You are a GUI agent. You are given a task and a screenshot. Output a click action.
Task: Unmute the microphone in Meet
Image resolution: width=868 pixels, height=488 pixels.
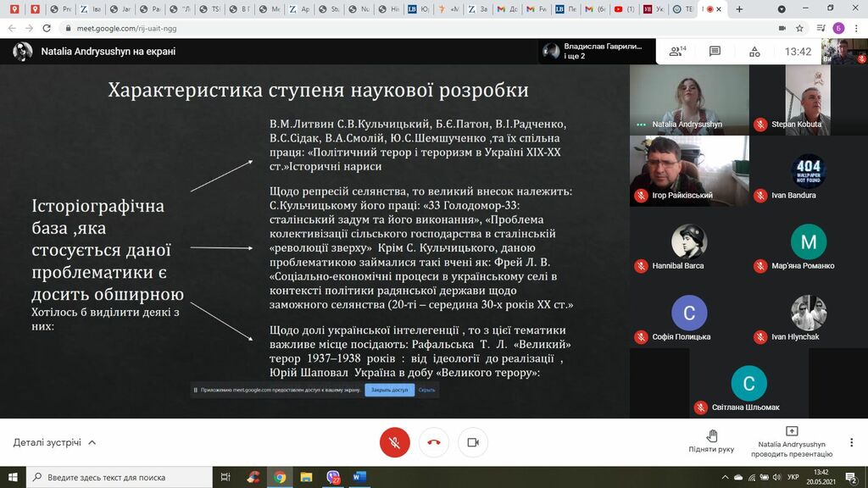(394, 442)
